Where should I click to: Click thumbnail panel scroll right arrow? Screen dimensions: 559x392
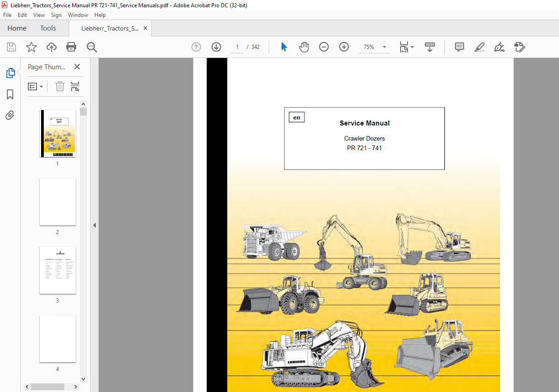coord(76,387)
